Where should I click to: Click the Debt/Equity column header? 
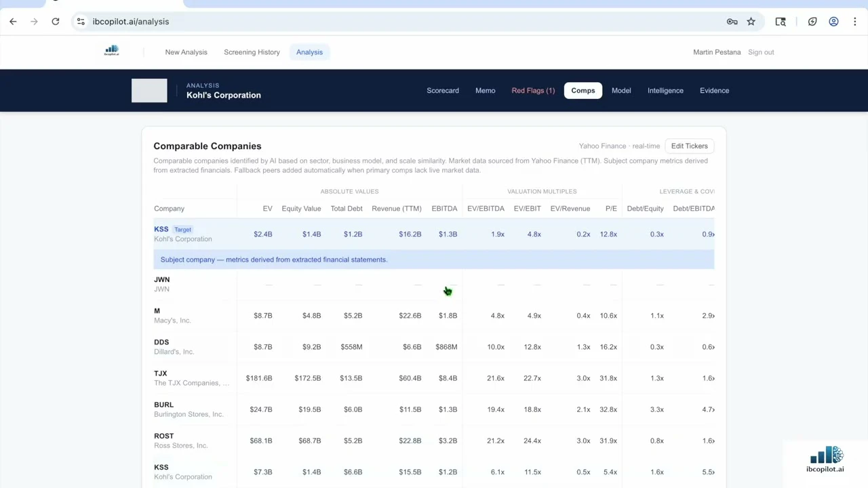pos(645,209)
